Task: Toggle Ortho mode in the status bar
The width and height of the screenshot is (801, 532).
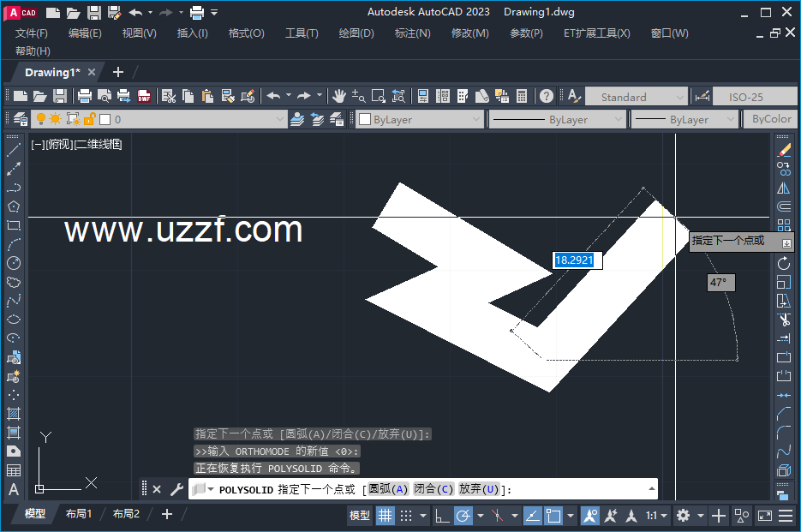Action: pos(441,515)
